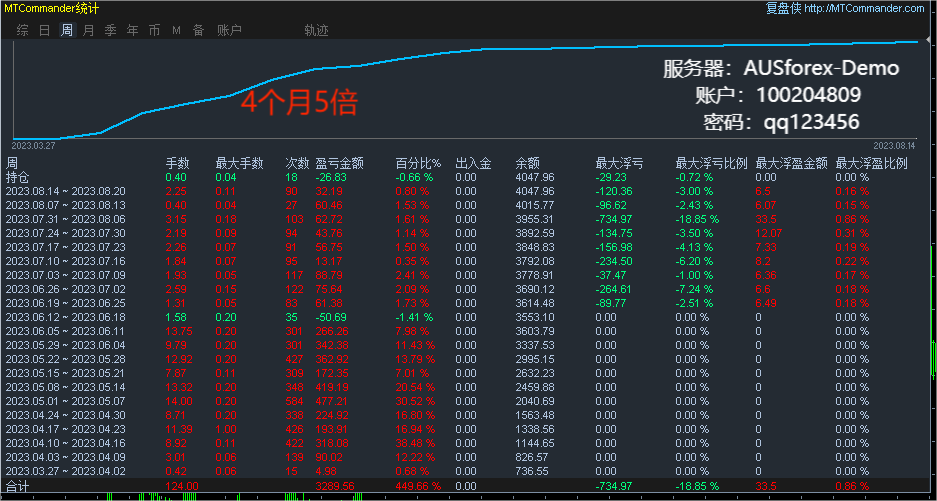Click the 手数 column header
The image size is (937, 501).
177,163
